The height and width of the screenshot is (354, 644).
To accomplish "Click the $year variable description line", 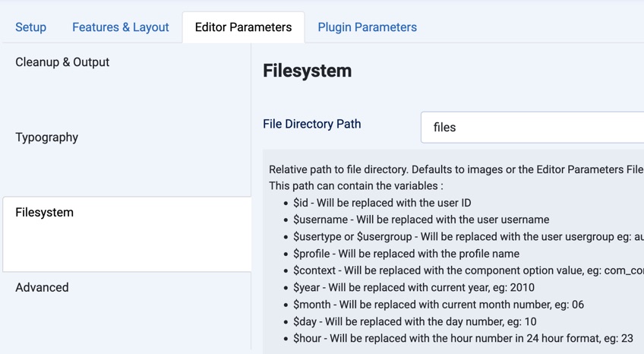I will [x=414, y=287].
